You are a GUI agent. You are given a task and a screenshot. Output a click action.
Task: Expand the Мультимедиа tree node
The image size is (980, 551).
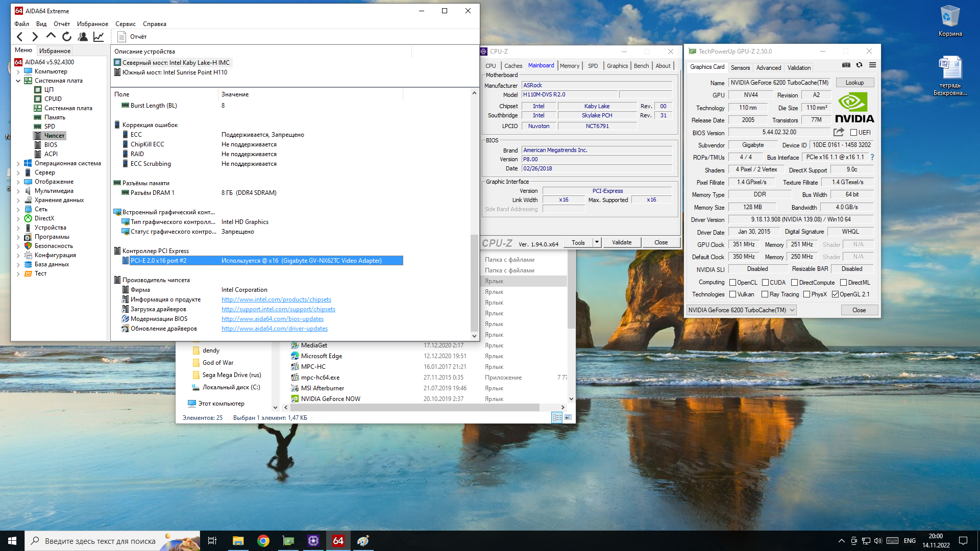[x=18, y=191]
